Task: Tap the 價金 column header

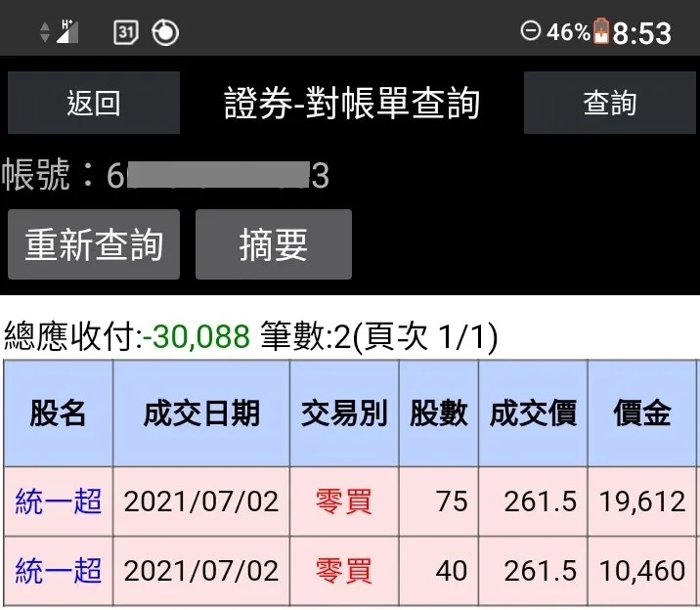Action: tap(642, 414)
